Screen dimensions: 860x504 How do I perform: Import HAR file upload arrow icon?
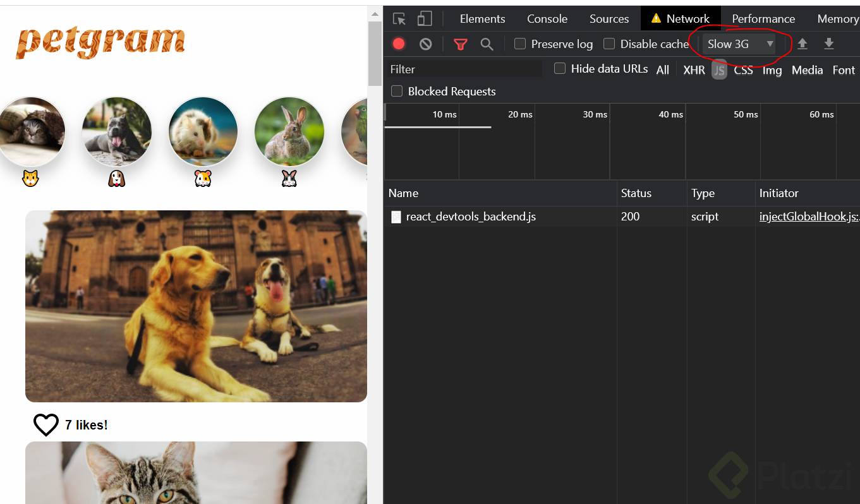pos(802,44)
